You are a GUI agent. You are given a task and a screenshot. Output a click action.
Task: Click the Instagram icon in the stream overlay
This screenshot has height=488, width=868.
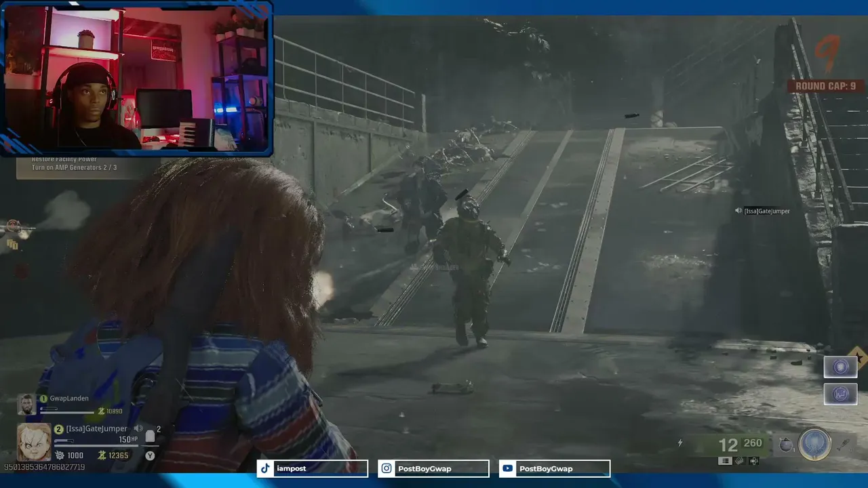[x=387, y=468]
